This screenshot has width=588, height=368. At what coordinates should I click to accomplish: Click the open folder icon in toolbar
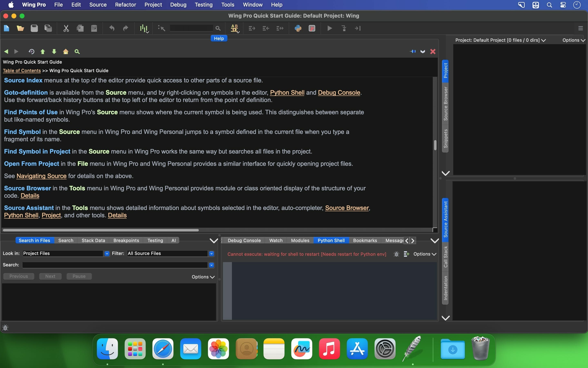click(20, 28)
